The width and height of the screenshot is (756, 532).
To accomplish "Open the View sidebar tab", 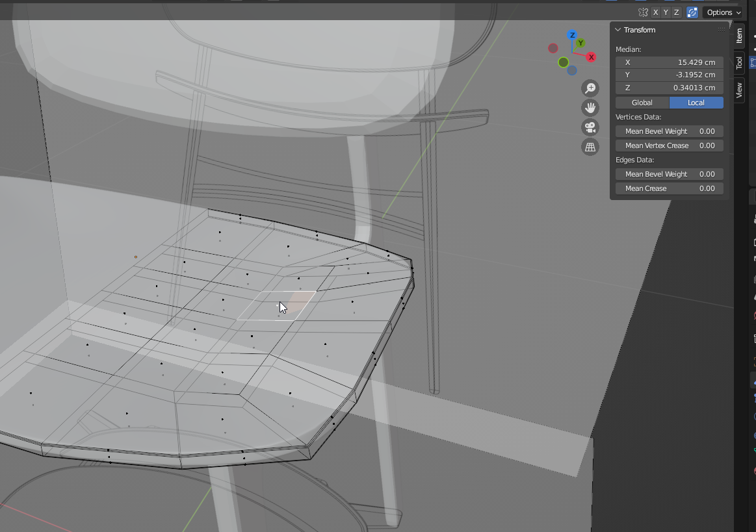I will click(740, 90).
